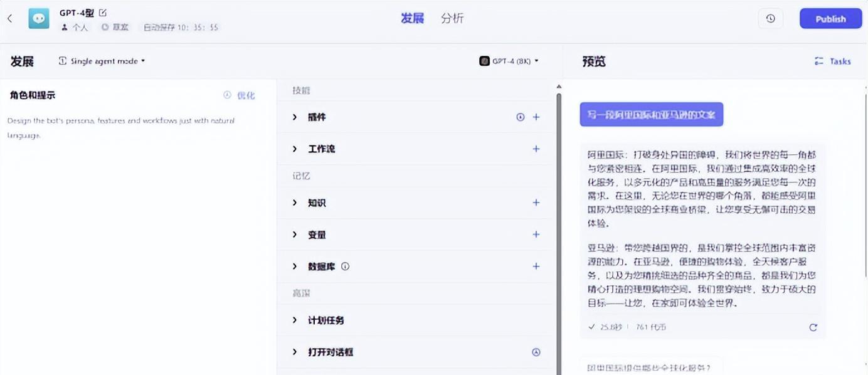Click the 自动保存 timestamp
This screenshot has width=868, height=375.
tap(181, 28)
